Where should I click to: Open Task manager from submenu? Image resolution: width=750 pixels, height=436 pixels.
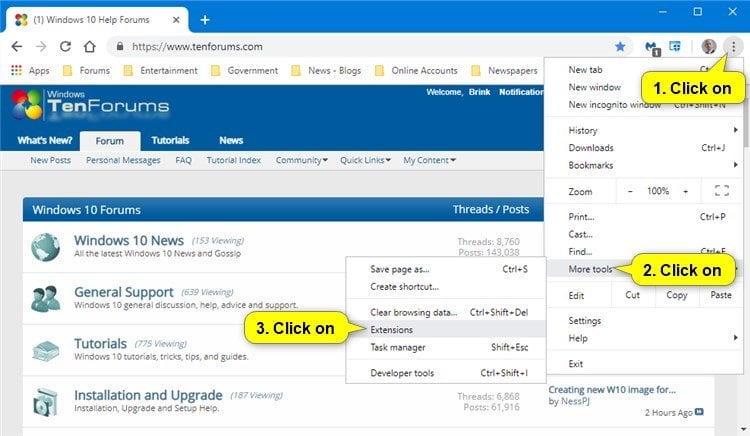point(446,347)
